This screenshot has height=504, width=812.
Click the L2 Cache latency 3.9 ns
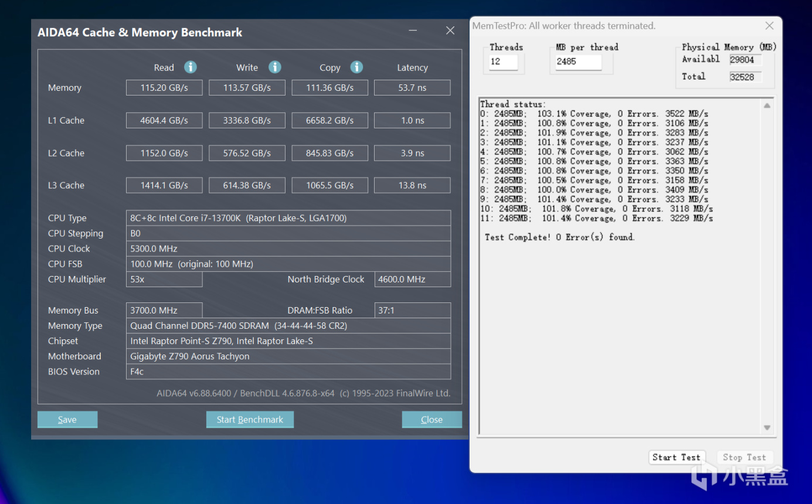[x=413, y=154]
